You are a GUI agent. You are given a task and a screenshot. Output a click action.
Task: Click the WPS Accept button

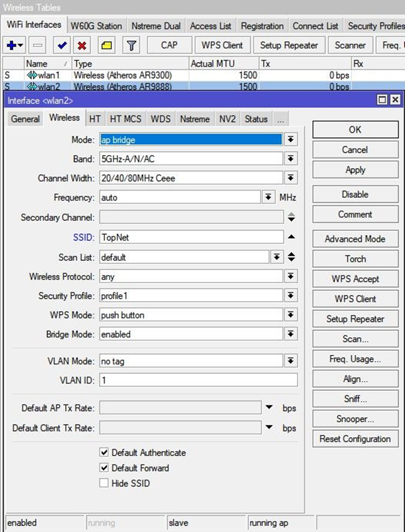coord(355,279)
